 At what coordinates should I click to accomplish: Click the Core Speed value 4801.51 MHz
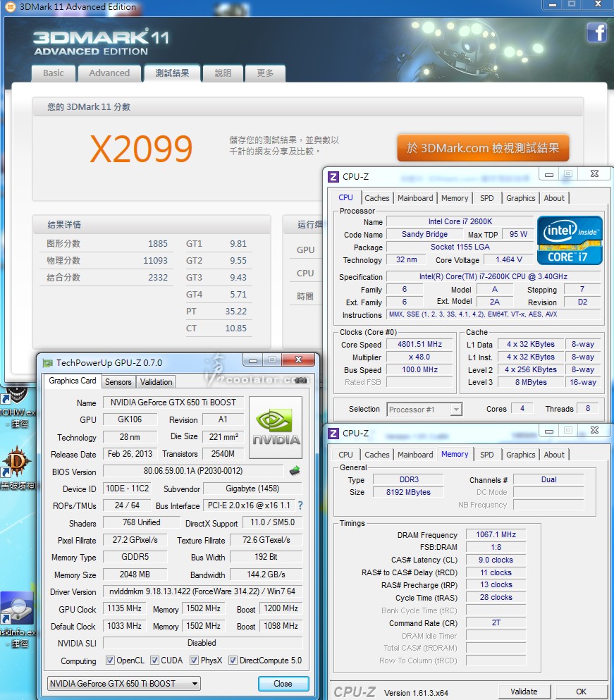419,344
